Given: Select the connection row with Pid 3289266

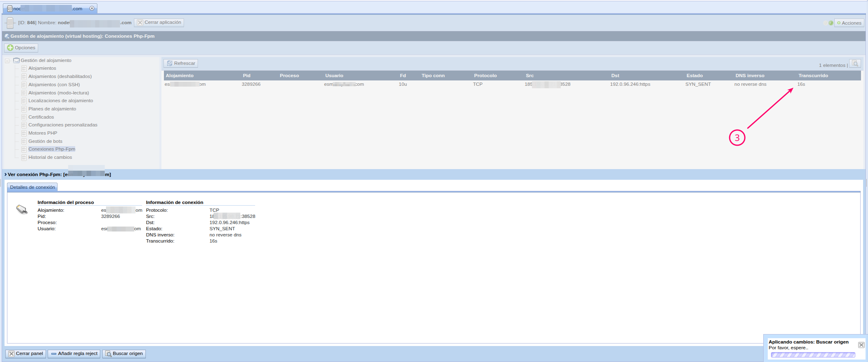Looking at the screenshot, I should tap(251, 84).
